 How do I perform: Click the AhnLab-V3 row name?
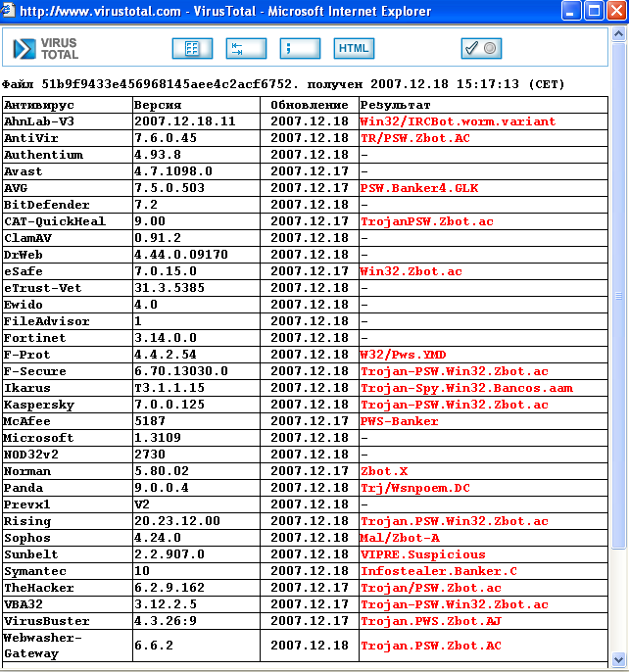pyautogui.click(x=39, y=121)
